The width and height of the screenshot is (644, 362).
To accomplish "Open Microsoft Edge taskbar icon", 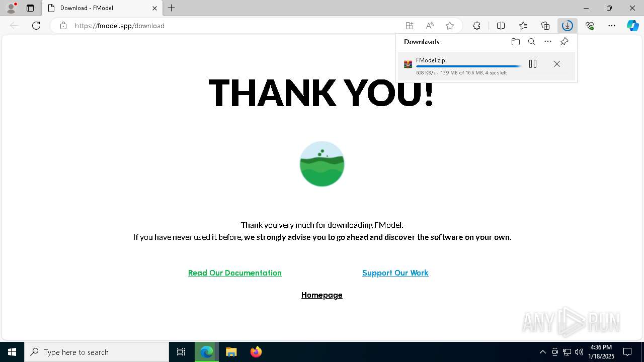I will point(207,352).
